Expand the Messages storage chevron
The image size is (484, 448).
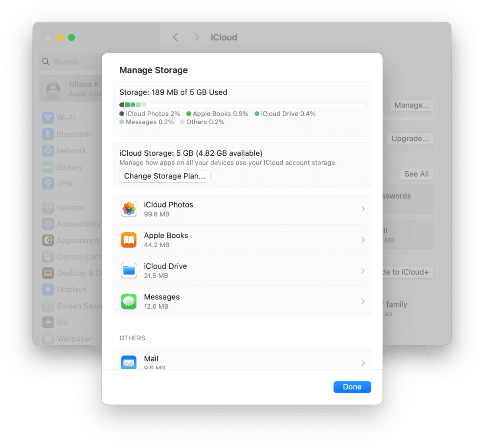pos(363,301)
